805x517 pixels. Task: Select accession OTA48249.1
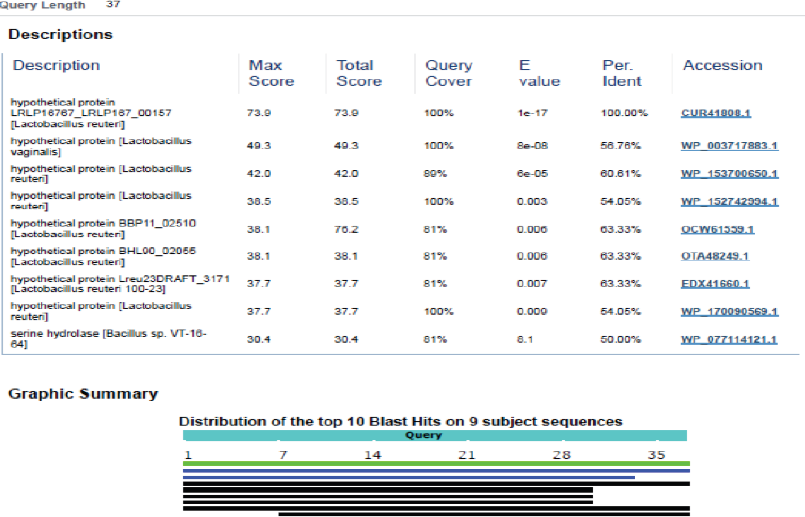[x=716, y=256]
